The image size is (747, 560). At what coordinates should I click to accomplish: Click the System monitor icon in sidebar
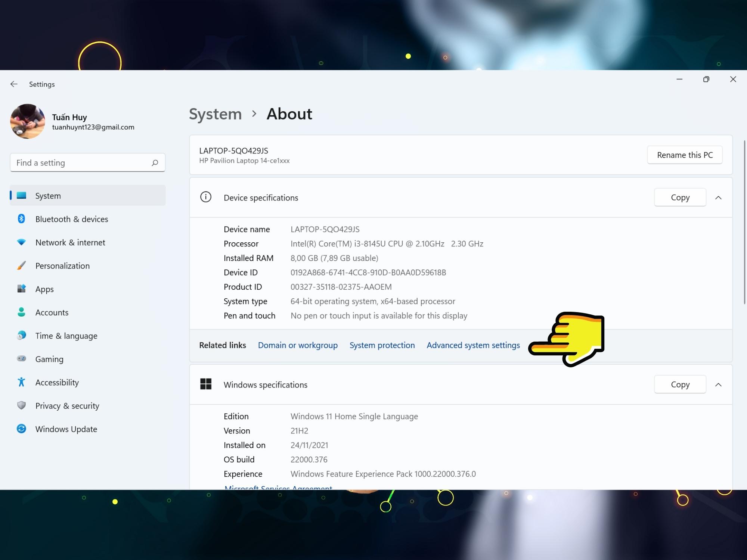(22, 195)
